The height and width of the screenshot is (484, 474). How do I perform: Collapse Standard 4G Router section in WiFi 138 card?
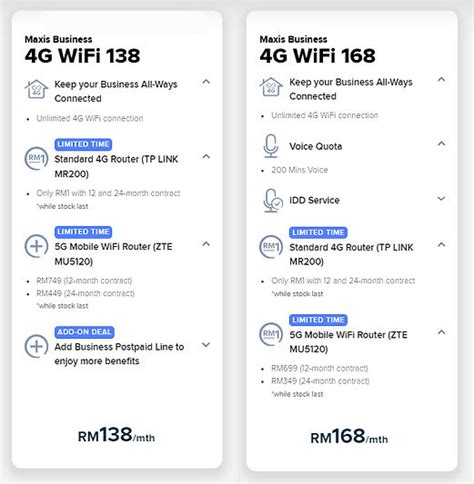point(206,156)
